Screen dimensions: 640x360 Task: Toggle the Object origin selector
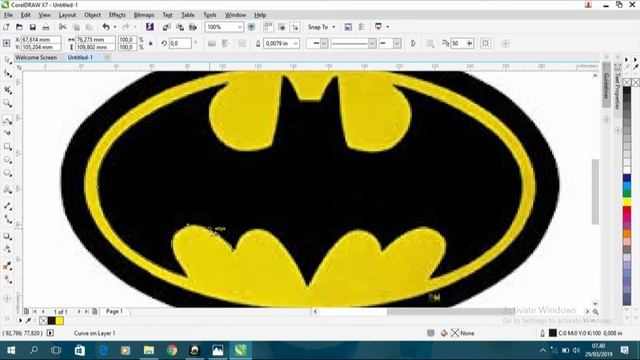pyautogui.click(x=7, y=43)
